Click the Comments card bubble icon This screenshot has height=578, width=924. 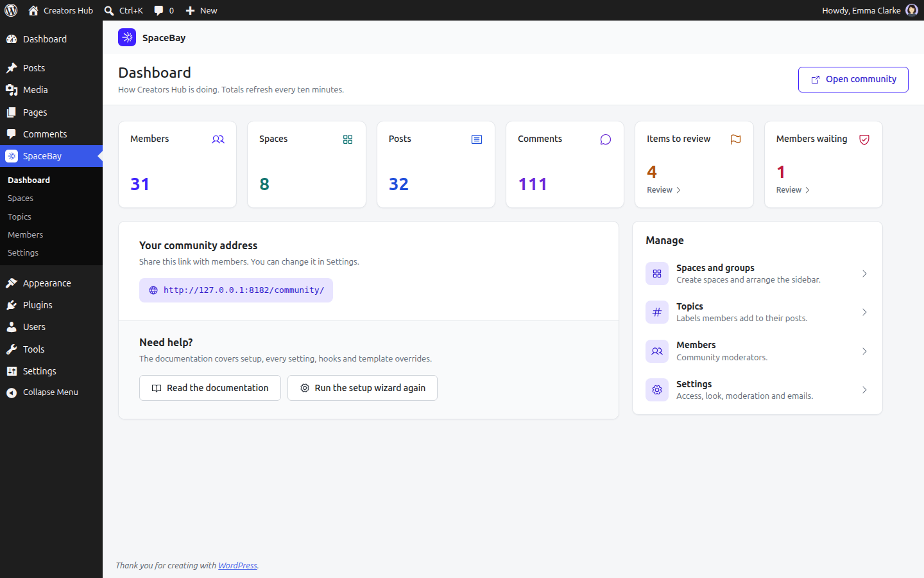(x=606, y=139)
